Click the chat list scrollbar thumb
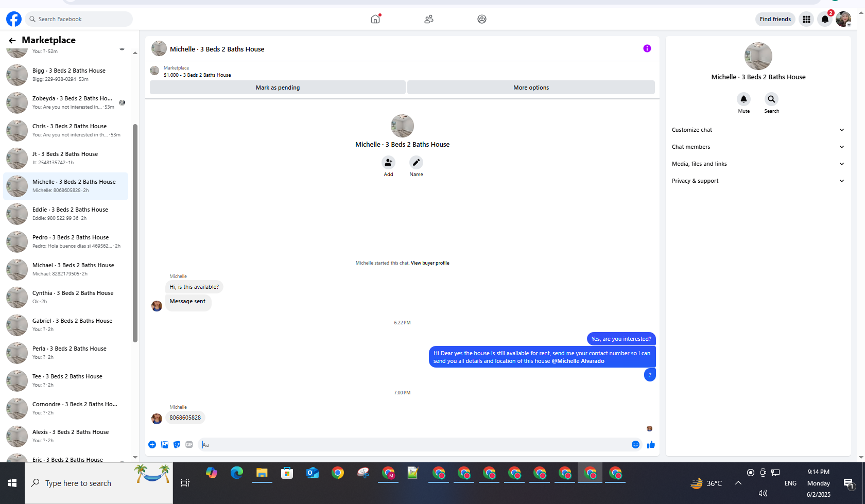The image size is (865, 504). pos(135,233)
